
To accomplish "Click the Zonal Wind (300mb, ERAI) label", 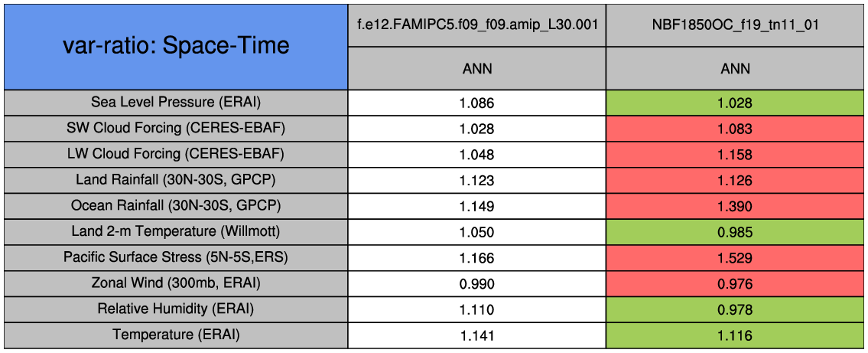I will 176,283.
